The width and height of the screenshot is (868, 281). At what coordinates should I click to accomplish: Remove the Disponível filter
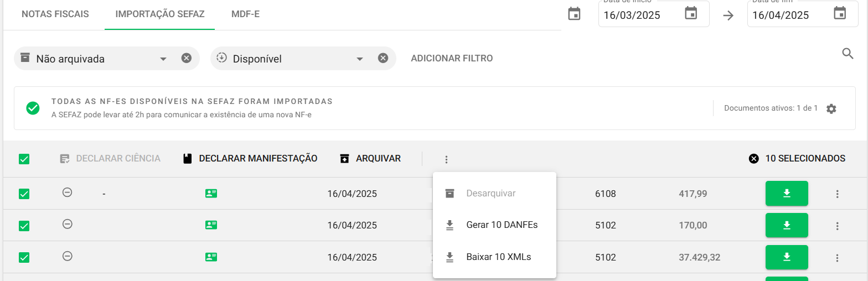(x=383, y=58)
